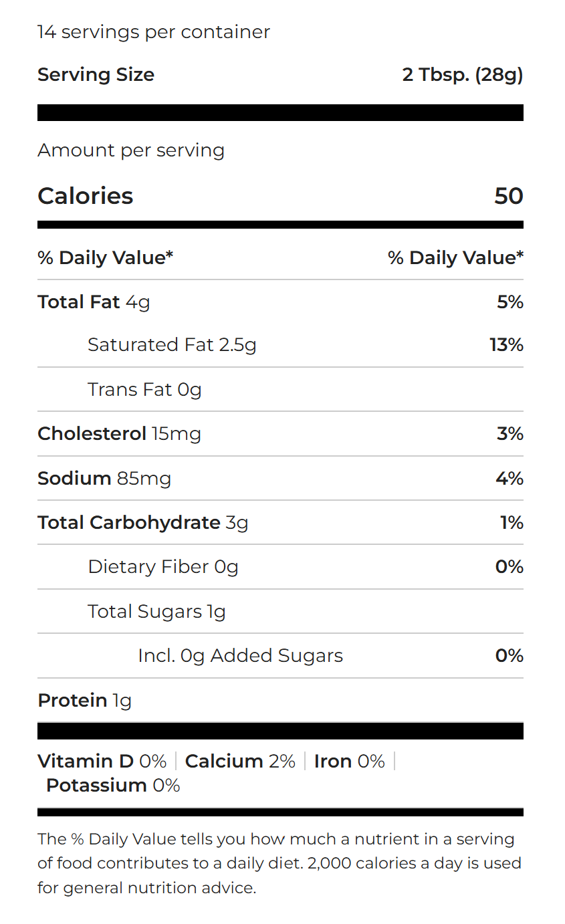Click the calorie count '50'
The width and height of the screenshot is (565, 924).
click(508, 196)
